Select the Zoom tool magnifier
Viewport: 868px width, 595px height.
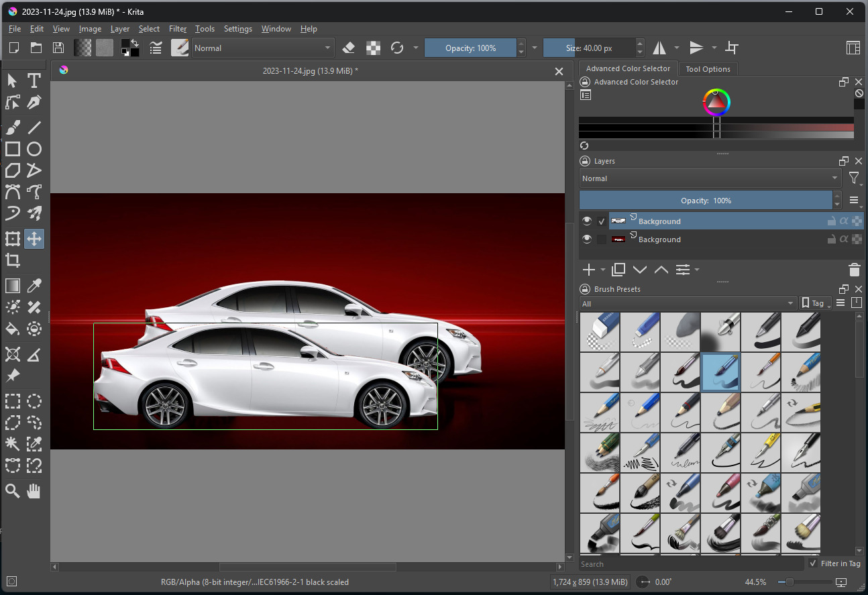pos(12,491)
